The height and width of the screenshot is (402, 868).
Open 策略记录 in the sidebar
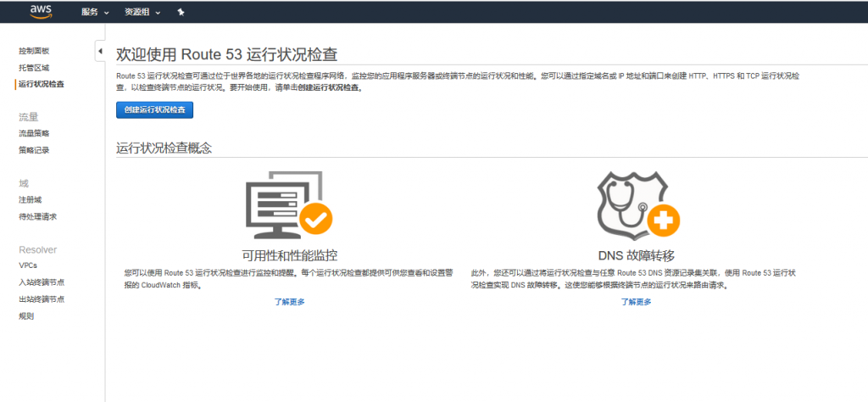click(x=34, y=150)
